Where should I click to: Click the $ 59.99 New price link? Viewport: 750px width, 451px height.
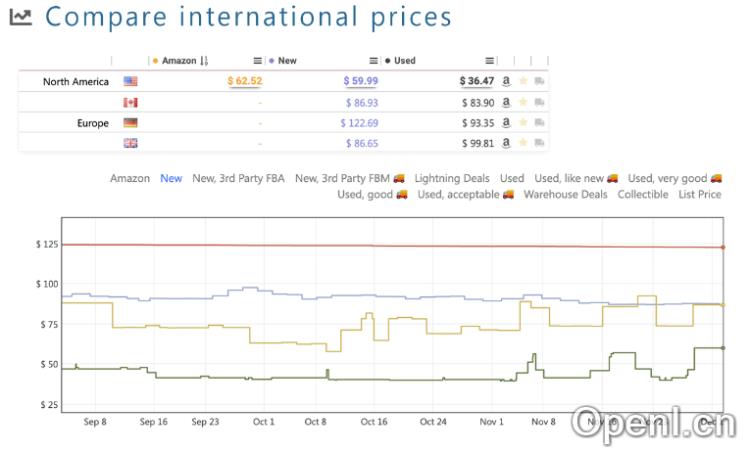(361, 81)
